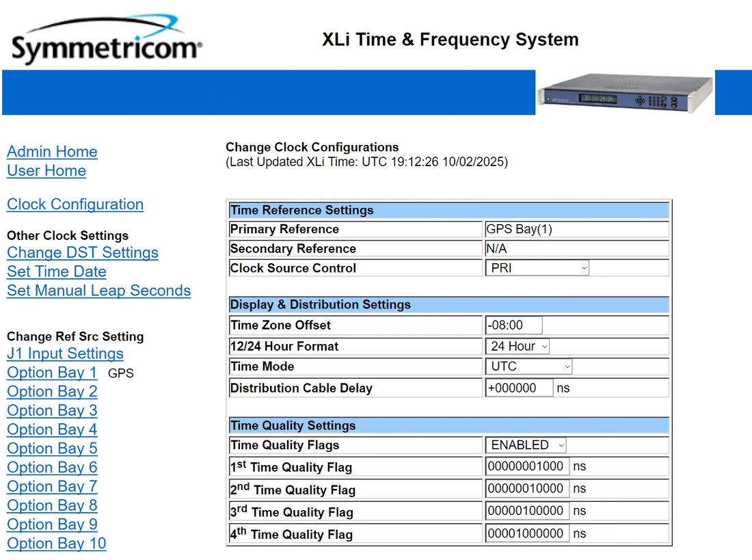
Task: Open the Time Mode dropdown
Action: 529,366
